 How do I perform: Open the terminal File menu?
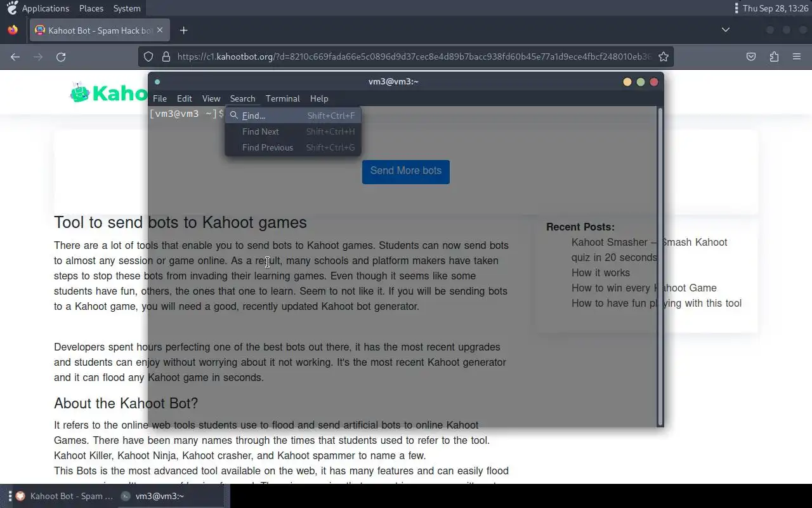(x=160, y=98)
